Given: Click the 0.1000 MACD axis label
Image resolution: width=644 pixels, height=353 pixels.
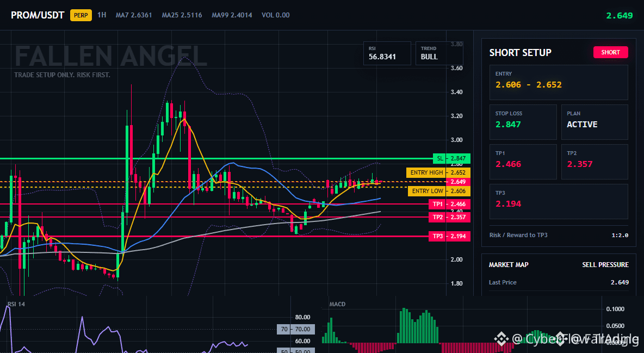Looking at the screenshot, I should point(615,309).
